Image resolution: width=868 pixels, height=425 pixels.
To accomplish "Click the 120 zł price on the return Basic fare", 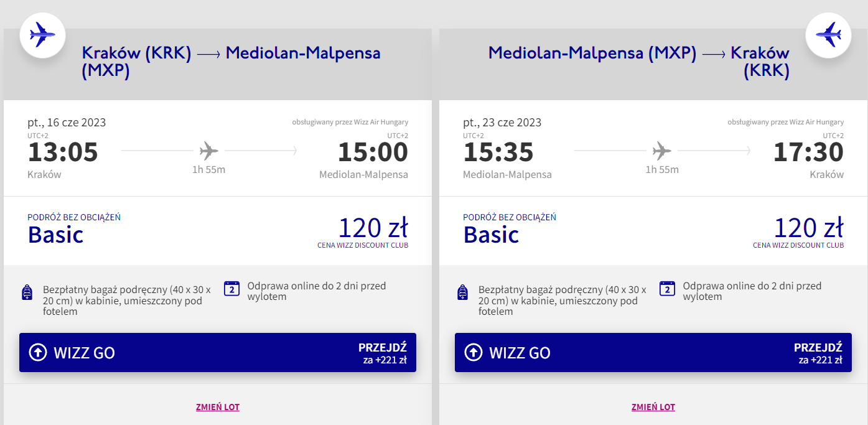I will click(809, 228).
